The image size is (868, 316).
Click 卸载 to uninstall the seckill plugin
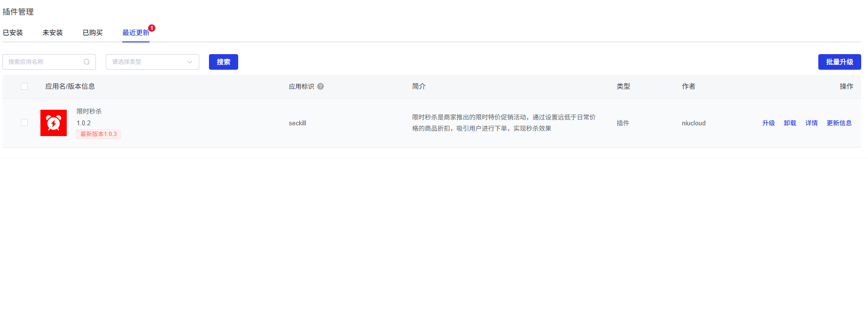(790, 123)
